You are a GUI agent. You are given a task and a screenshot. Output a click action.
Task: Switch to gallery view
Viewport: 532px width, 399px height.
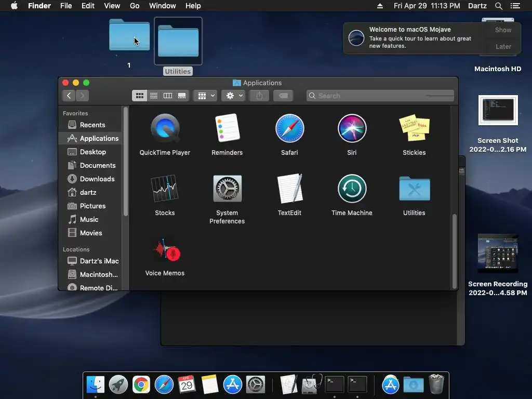pyautogui.click(x=182, y=96)
